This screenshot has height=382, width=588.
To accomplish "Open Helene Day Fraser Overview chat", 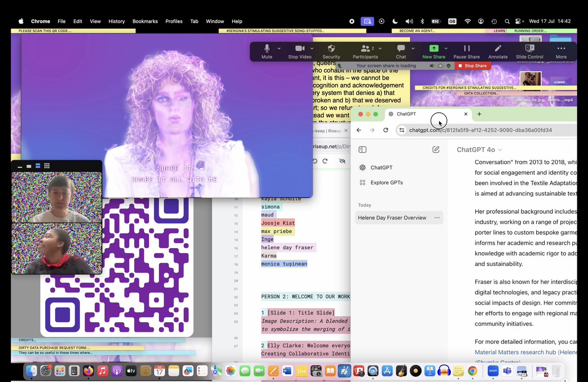I will [392, 218].
